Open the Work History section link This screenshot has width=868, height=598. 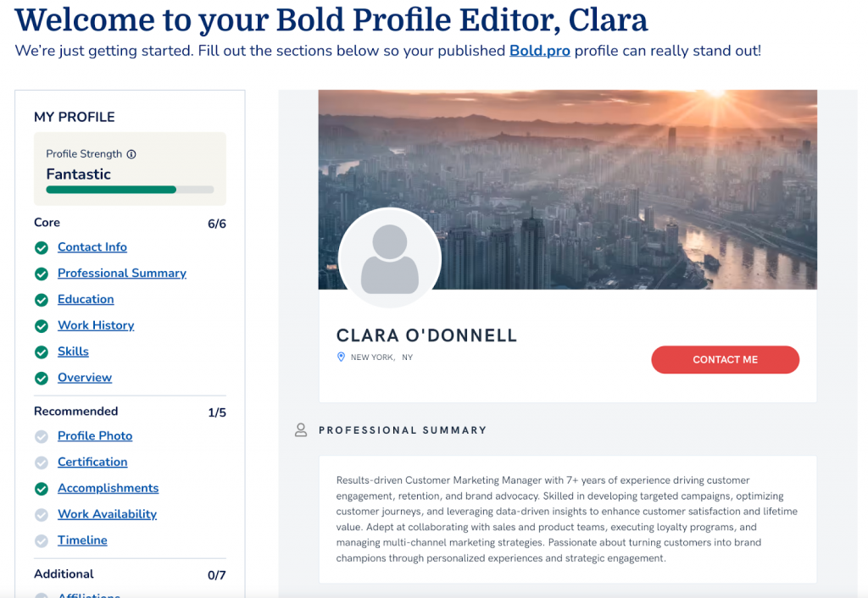tap(96, 325)
